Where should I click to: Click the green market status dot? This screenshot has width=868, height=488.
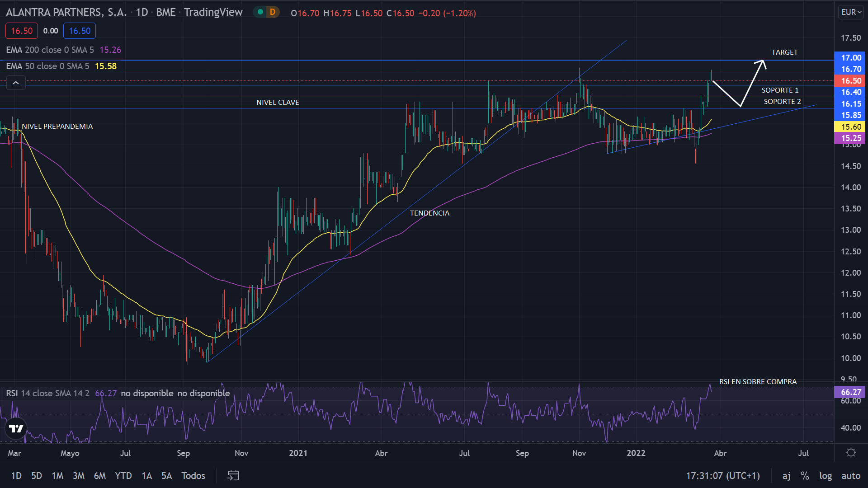coord(260,12)
